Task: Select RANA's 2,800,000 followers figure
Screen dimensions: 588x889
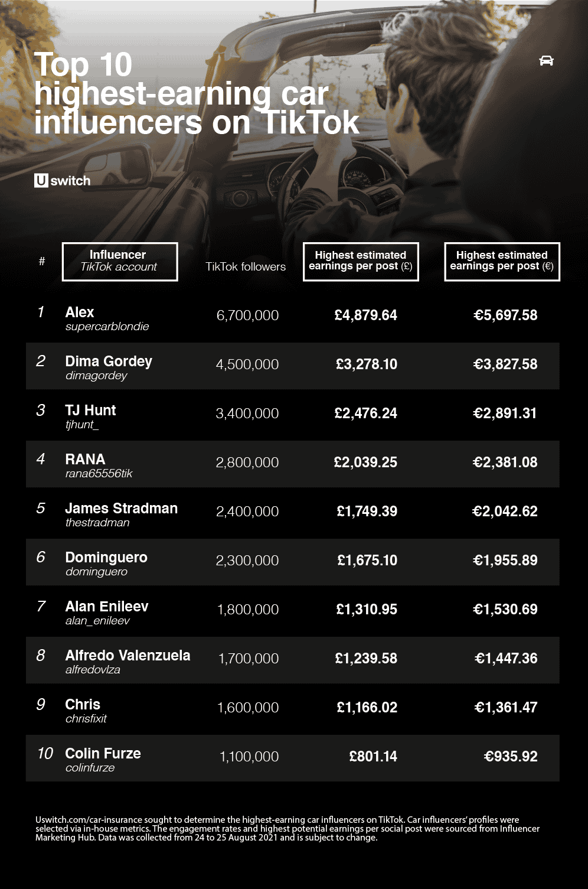Action: [x=247, y=463]
